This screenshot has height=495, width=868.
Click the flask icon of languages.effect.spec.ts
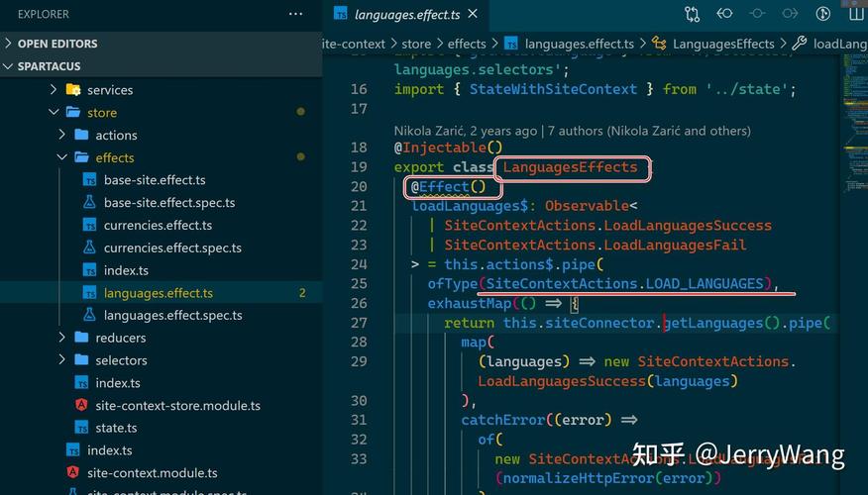(89, 314)
